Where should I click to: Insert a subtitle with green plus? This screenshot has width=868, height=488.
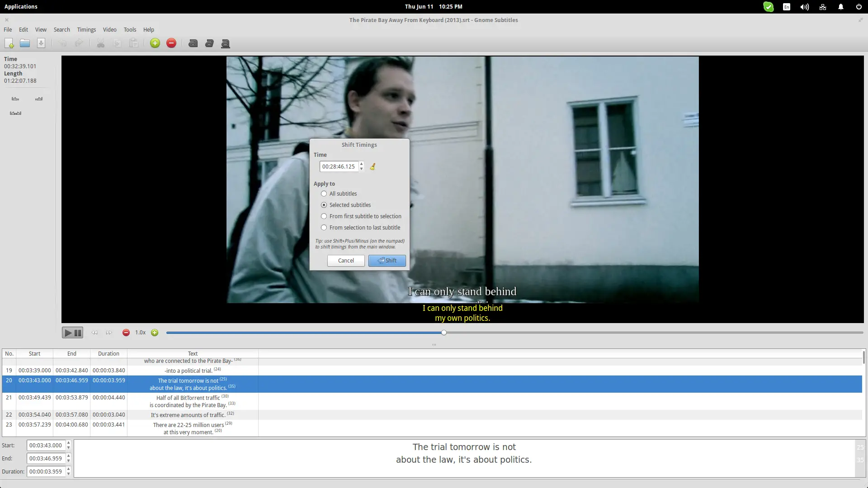pos(155,43)
